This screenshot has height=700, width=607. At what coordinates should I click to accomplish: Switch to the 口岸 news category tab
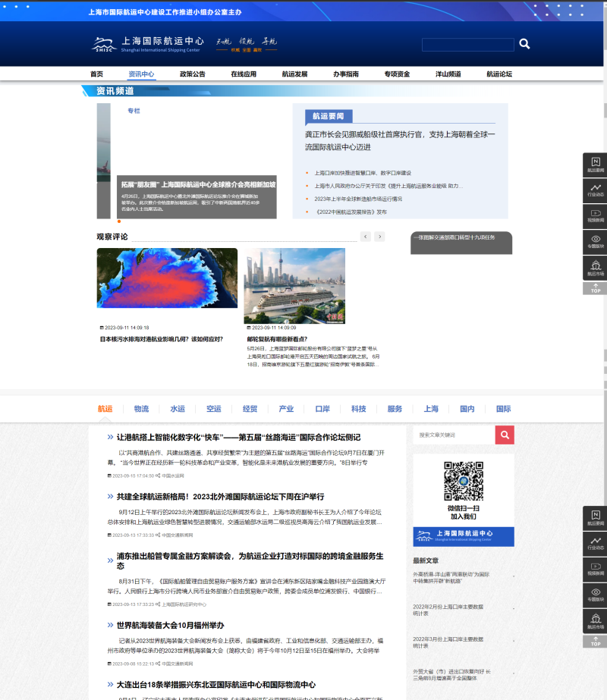pos(322,409)
